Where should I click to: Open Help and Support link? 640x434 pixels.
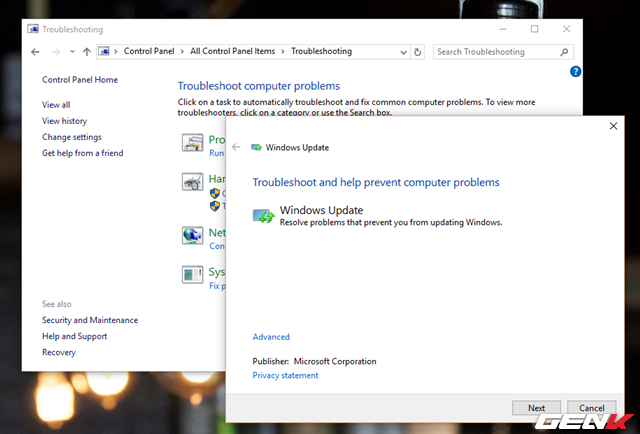[75, 336]
